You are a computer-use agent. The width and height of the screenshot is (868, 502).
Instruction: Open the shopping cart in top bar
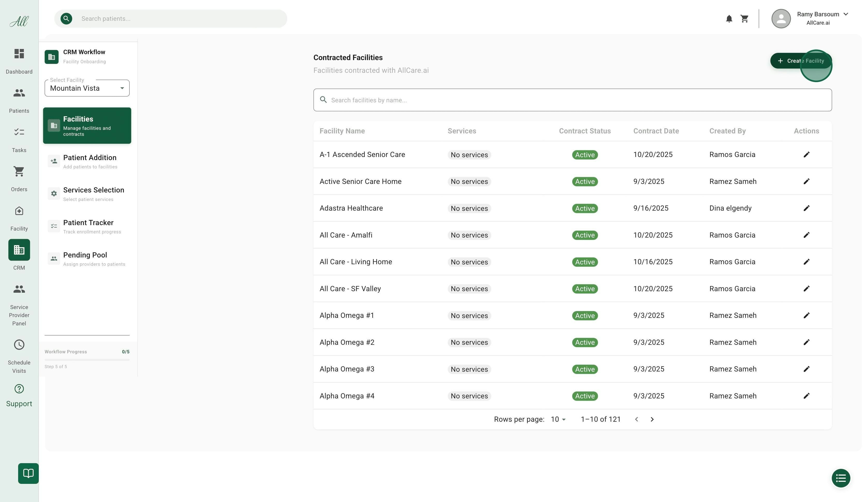click(744, 19)
